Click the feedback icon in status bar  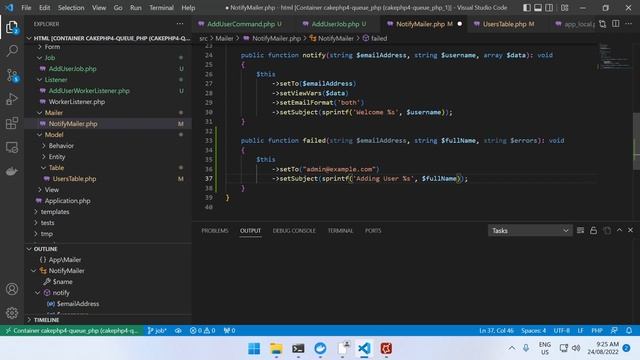click(614, 331)
